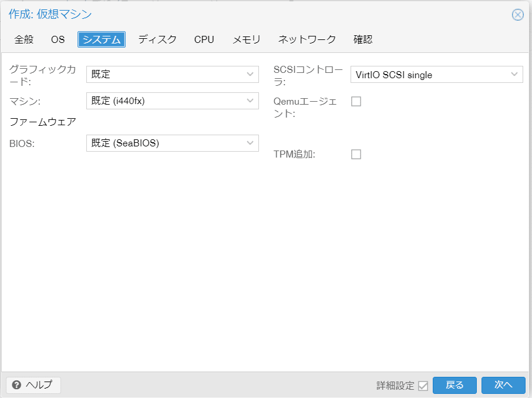The height and width of the screenshot is (398, 532).
Task: Open the ディスク tab
Action: [x=157, y=39]
